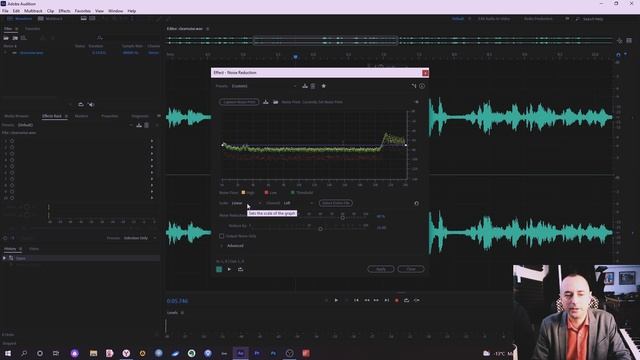Open Windows Start menu
This screenshot has width=640, height=360.
[7, 353]
